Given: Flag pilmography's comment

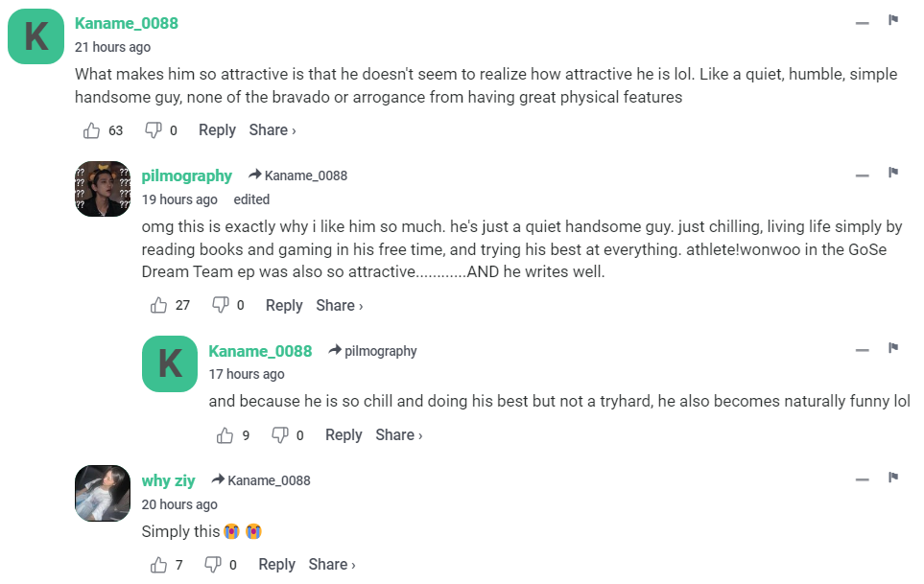Looking at the screenshot, I should (x=893, y=173).
